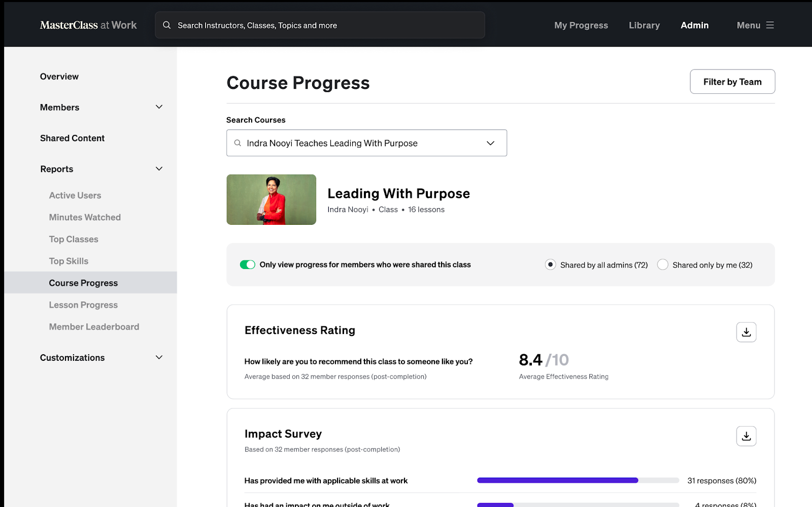This screenshot has width=812, height=507.
Task: Click the Effectiveness Rating heading
Action: (x=300, y=330)
